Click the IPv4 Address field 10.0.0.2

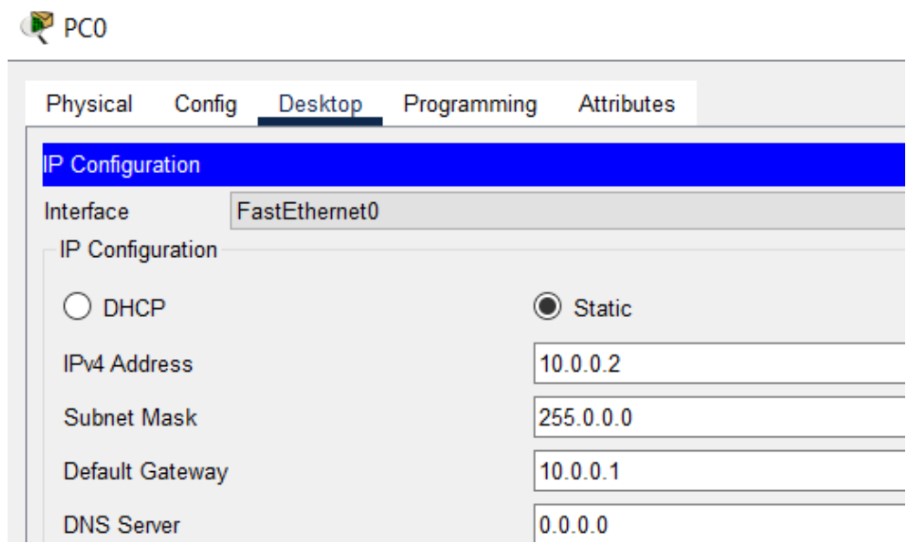[x=719, y=363]
